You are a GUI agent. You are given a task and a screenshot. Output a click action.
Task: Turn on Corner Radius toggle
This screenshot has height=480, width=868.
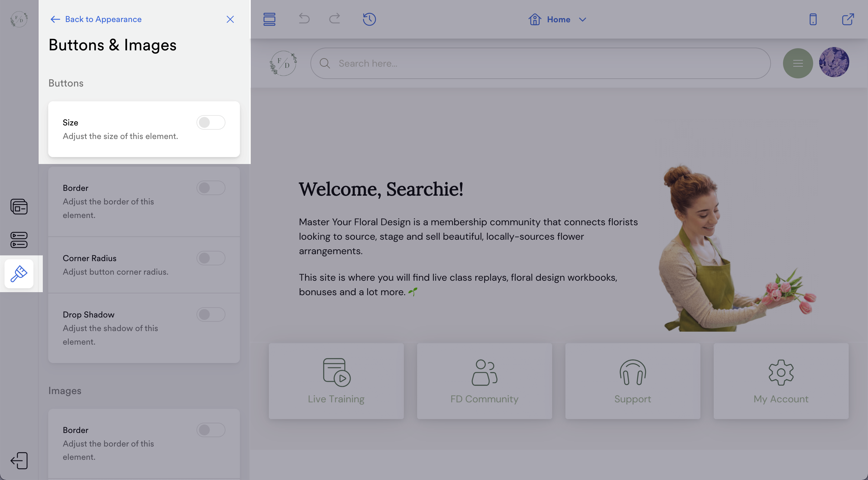[211, 258]
